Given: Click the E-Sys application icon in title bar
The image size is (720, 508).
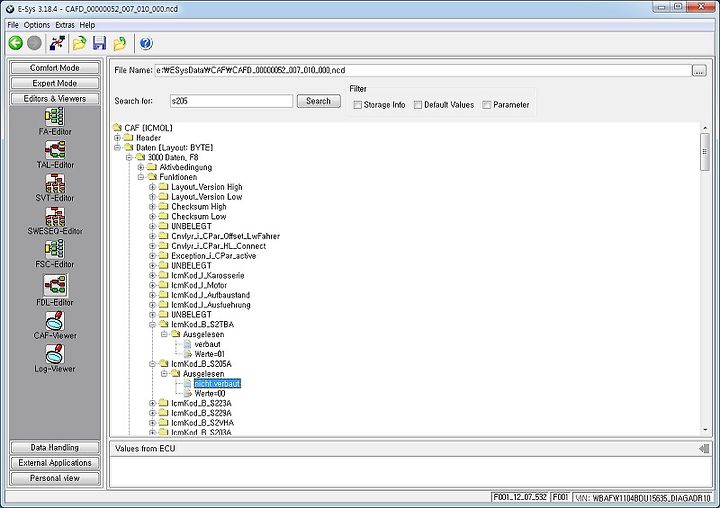Looking at the screenshot, I should pyautogui.click(x=10, y=9).
